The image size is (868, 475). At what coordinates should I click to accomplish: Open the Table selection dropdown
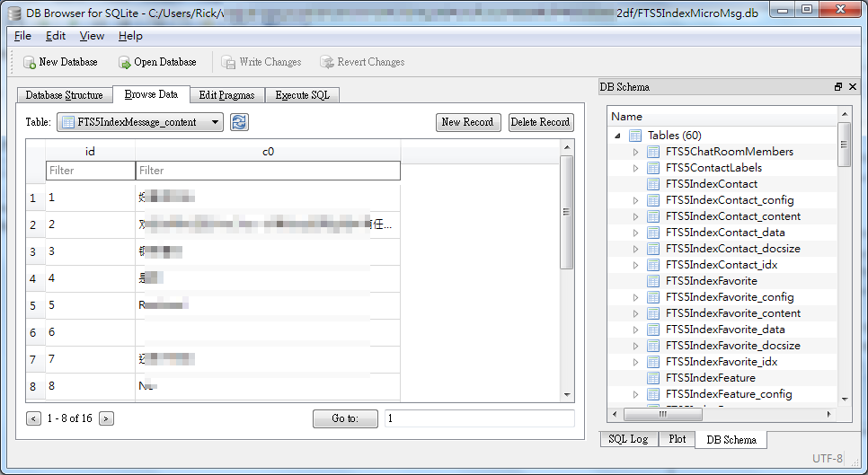[140, 122]
